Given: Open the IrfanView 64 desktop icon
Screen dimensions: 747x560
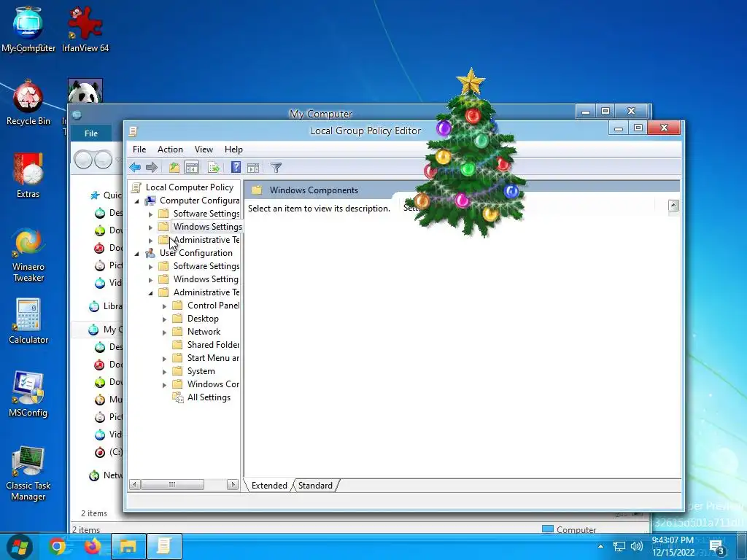Looking at the screenshot, I should coord(85,30).
